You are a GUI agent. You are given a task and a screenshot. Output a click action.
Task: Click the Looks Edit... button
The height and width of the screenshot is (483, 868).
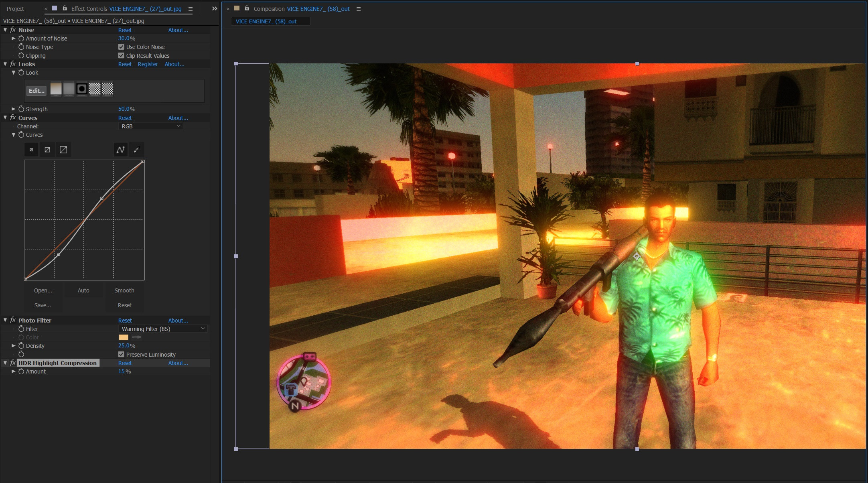[x=37, y=91]
